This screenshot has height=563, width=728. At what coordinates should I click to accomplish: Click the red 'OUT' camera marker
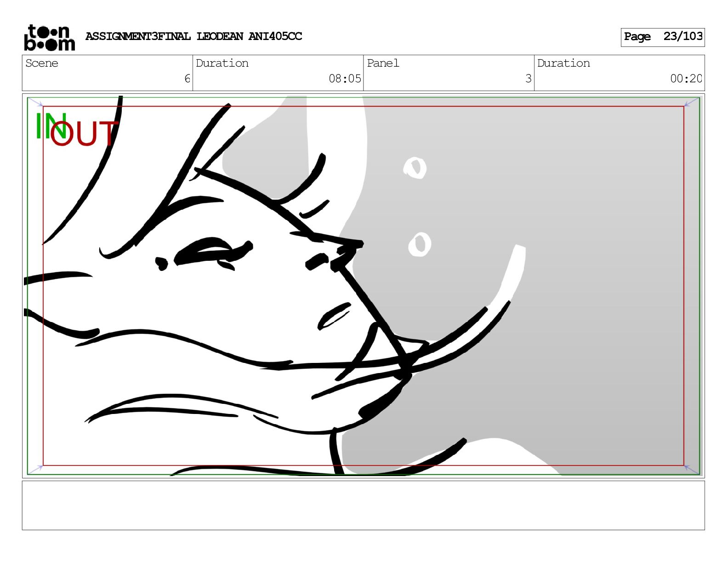click(x=84, y=133)
